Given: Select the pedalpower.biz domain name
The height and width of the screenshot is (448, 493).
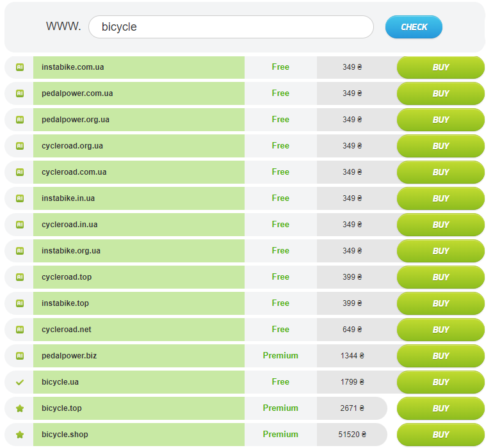Looking at the screenshot, I should [x=69, y=356].
